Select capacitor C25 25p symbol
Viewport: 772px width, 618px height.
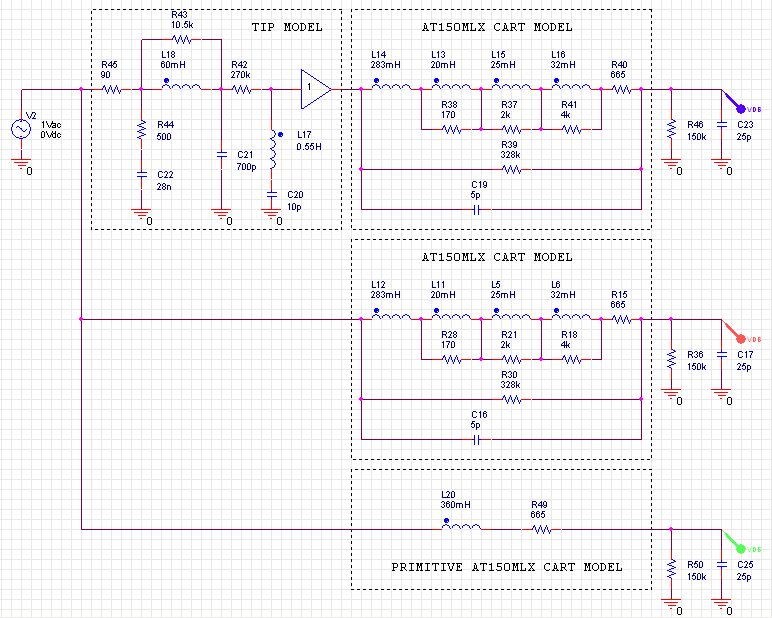pyautogui.click(x=721, y=564)
